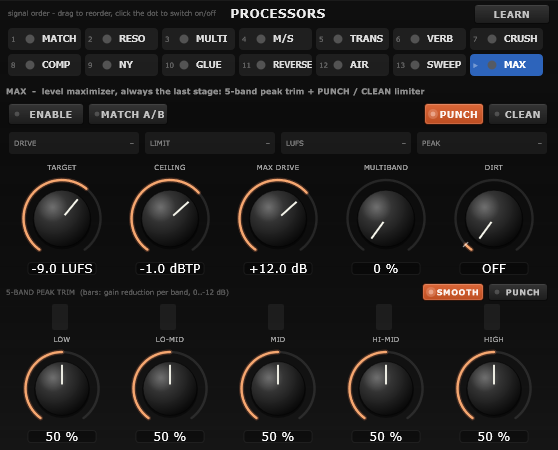Open the COMP processor tab
Screen dimensions: 558x450
point(44,65)
